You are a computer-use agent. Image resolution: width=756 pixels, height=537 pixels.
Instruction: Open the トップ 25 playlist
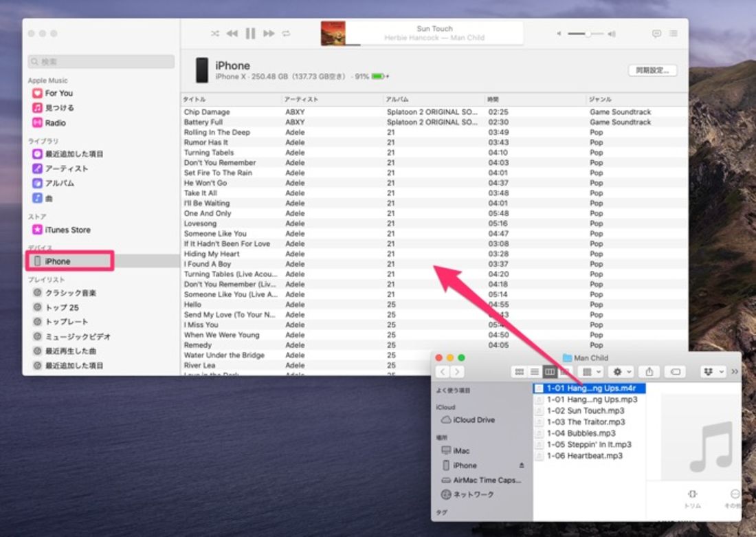coord(56,307)
